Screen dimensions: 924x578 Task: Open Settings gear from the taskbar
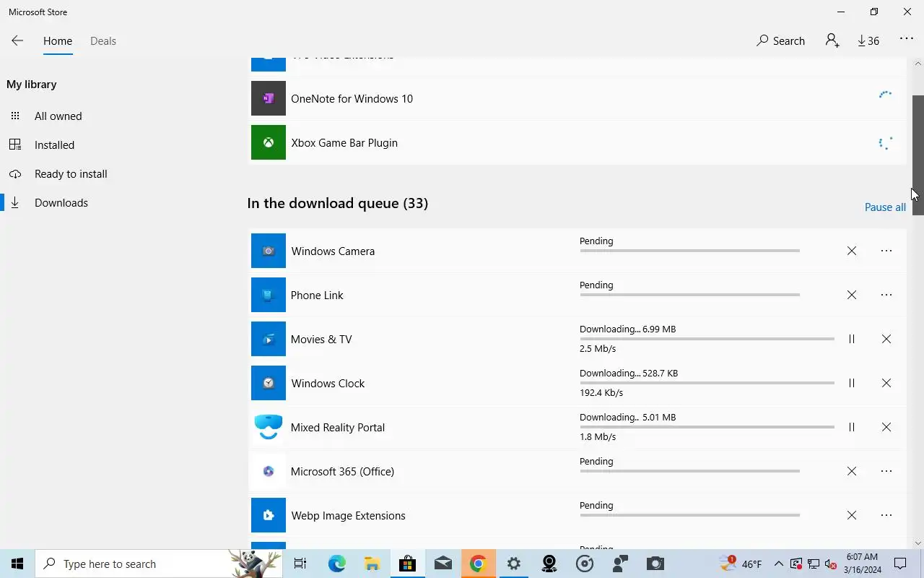tap(513, 564)
